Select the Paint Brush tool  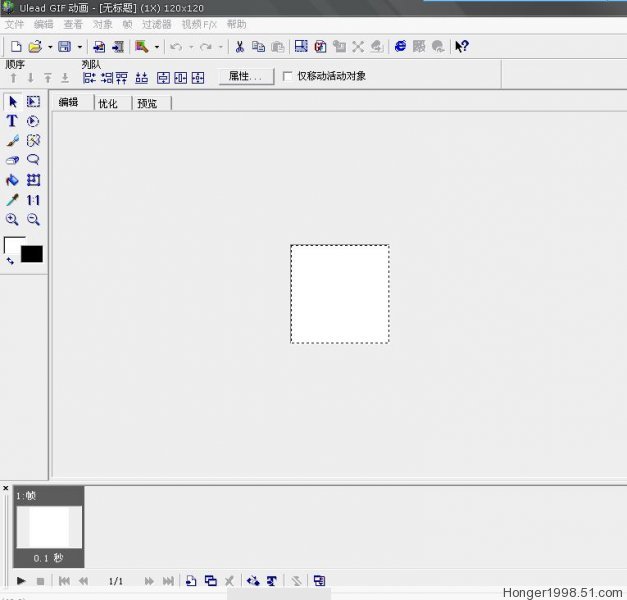point(12,141)
